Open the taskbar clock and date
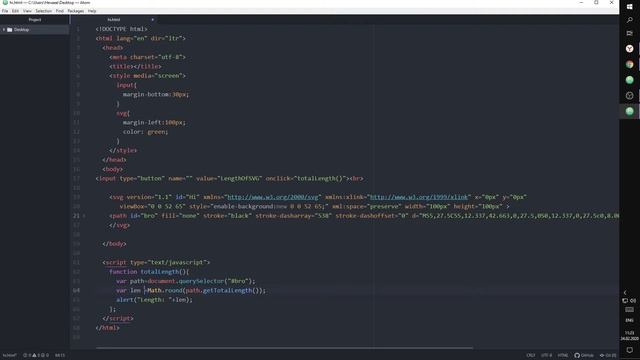 pos(629,336)
